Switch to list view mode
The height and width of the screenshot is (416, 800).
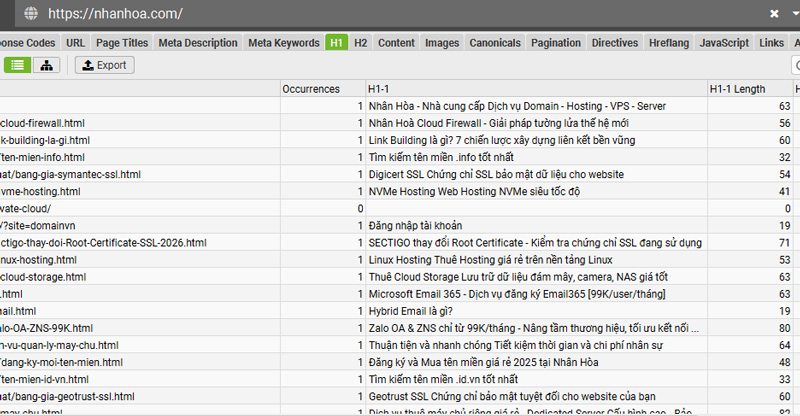18,65
